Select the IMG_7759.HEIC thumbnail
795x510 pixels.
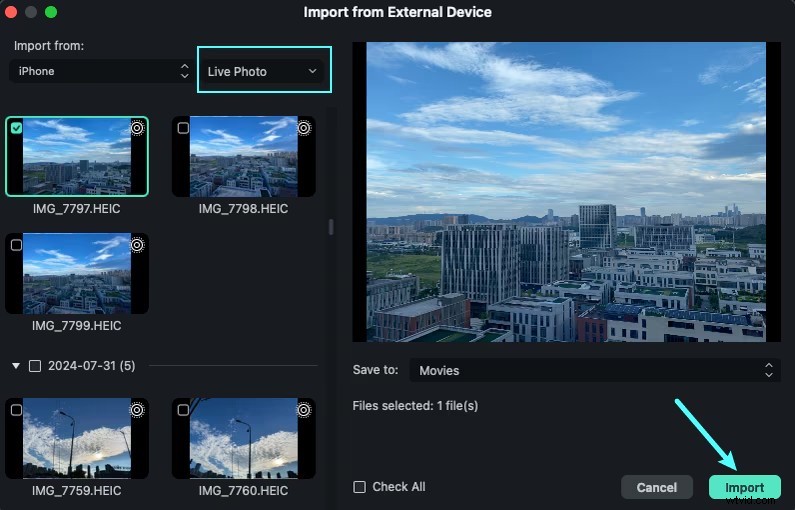pos(77,438)
